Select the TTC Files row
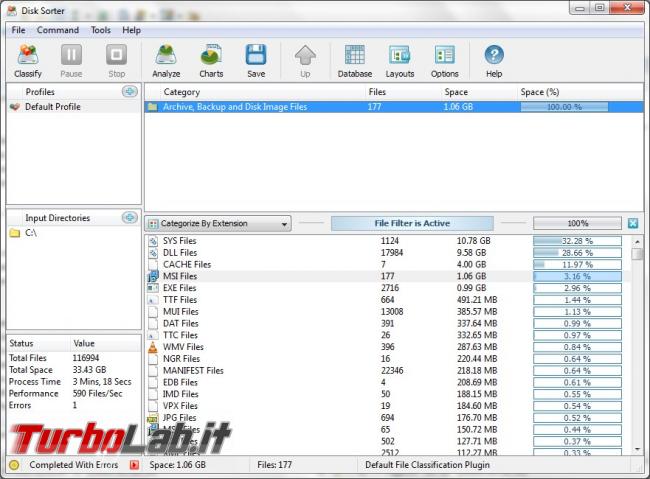 [386, 335]
